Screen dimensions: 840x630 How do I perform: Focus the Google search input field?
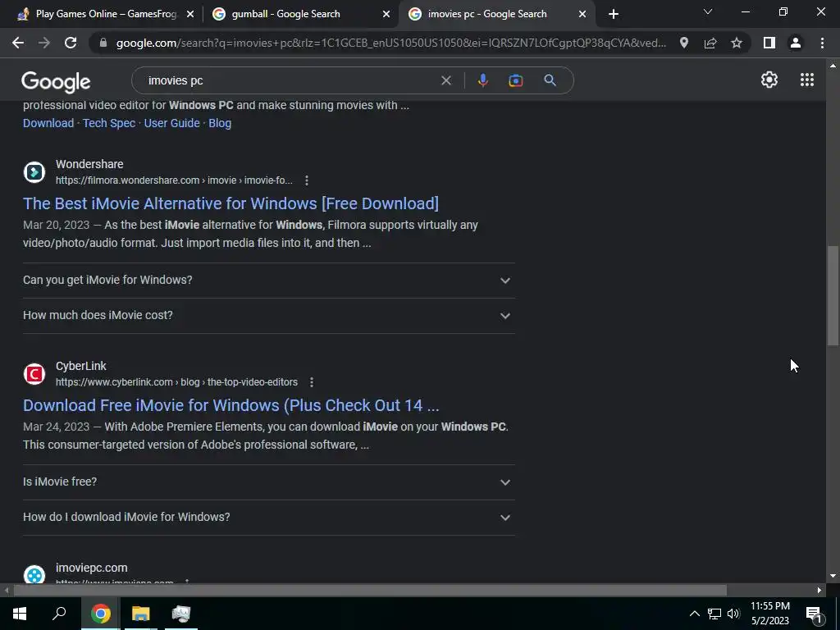coord(290,80)
